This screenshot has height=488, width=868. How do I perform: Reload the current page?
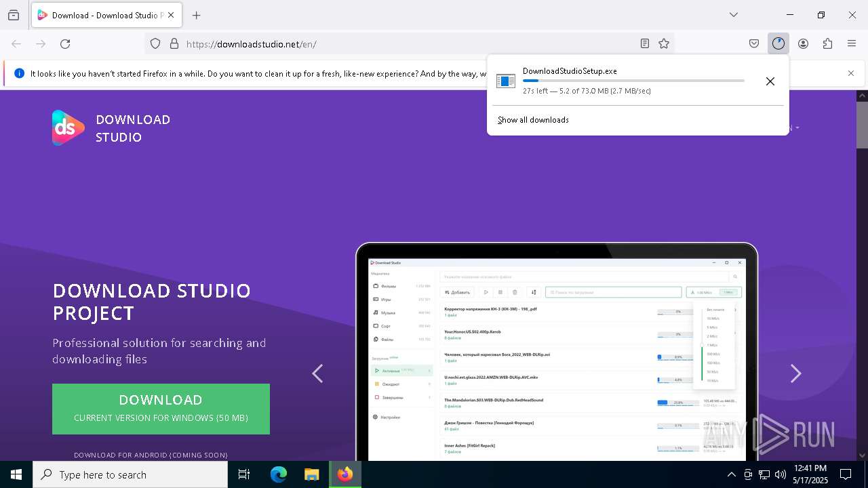(65, 43)
